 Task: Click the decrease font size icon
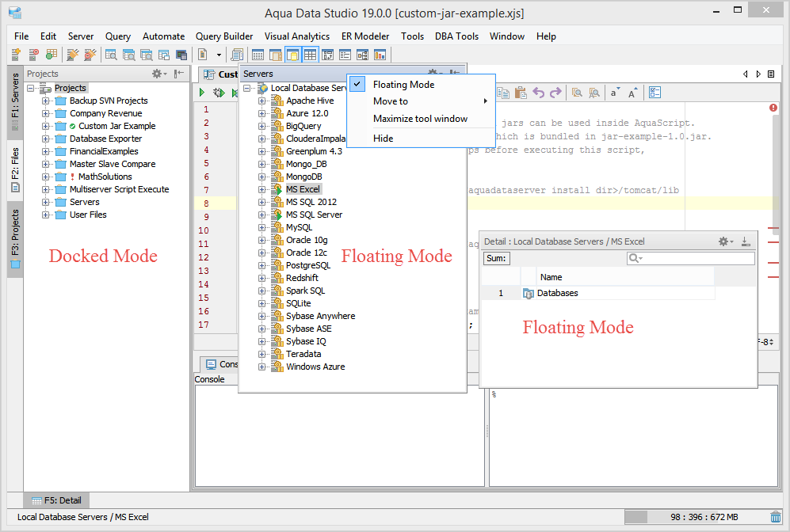(x=615, y=93)
